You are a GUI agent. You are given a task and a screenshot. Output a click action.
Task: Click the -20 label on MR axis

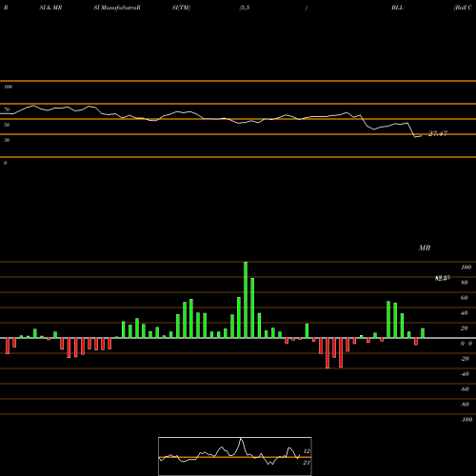click(465, 359)
